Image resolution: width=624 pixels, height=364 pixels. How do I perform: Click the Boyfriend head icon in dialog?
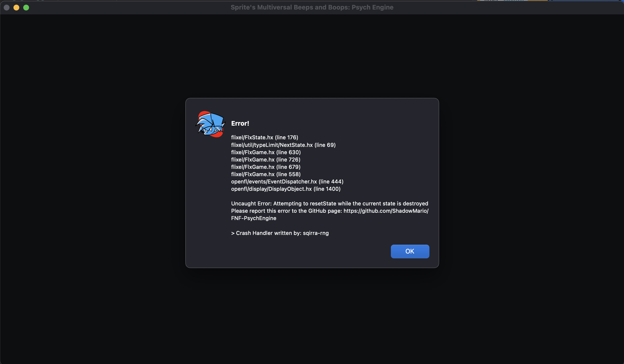click(210, 124)
